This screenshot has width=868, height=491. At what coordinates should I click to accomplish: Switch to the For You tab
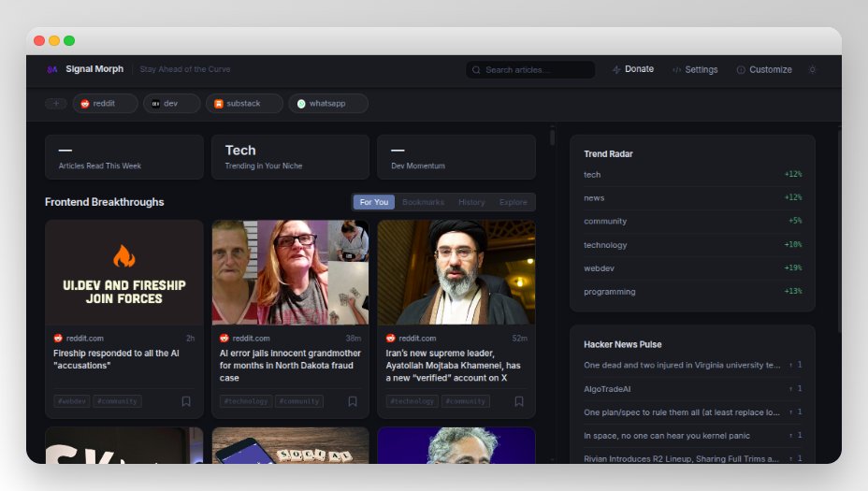point(373,202)
